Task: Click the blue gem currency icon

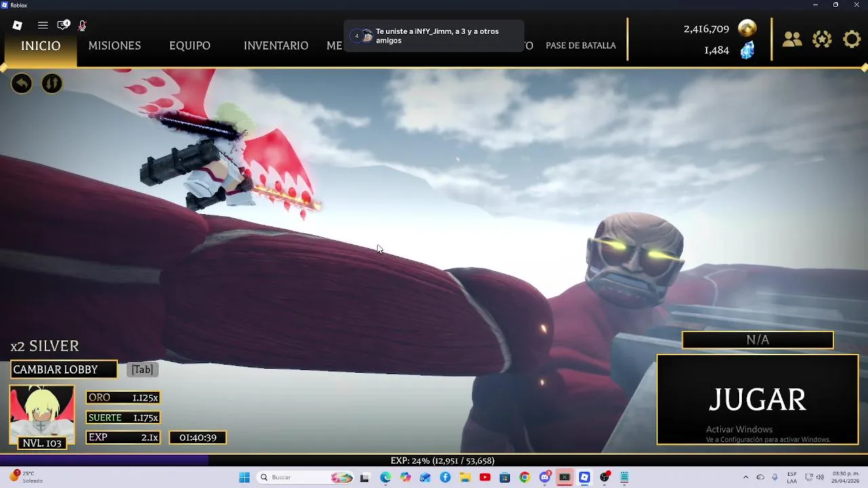Action: (747, 50)
